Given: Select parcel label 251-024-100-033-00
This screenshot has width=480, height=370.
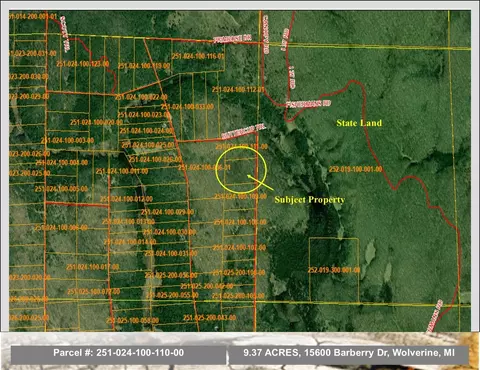Looking at the screenshot, I should (187, 107).
